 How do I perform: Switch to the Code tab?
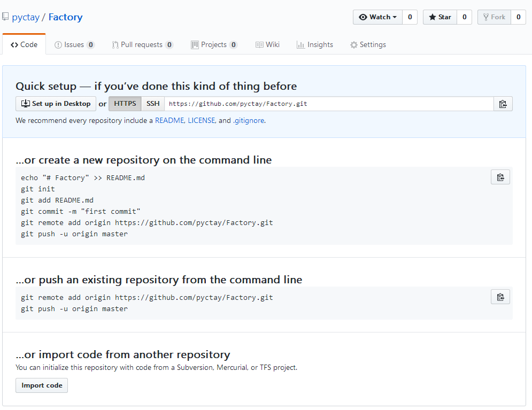tap(24, 44)
